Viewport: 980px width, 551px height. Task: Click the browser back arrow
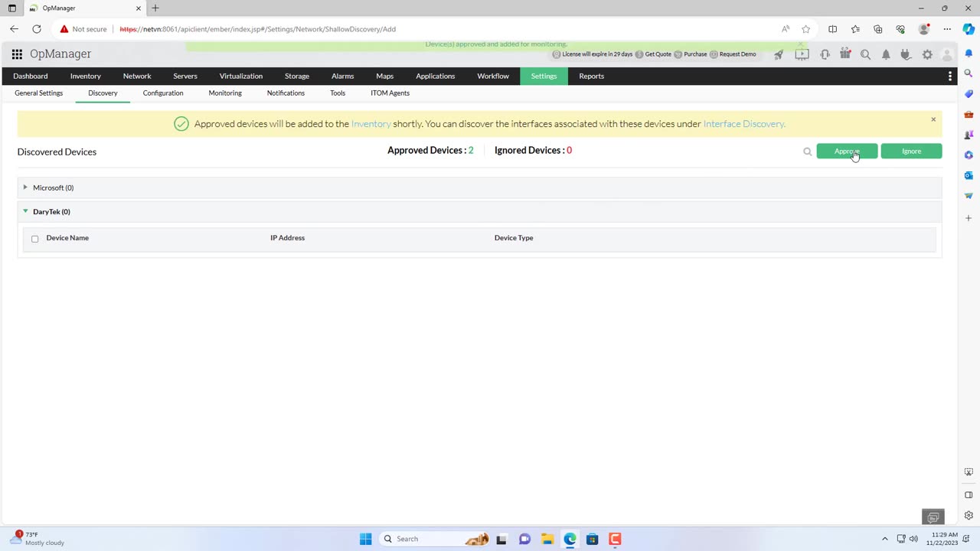click(14, 29)
